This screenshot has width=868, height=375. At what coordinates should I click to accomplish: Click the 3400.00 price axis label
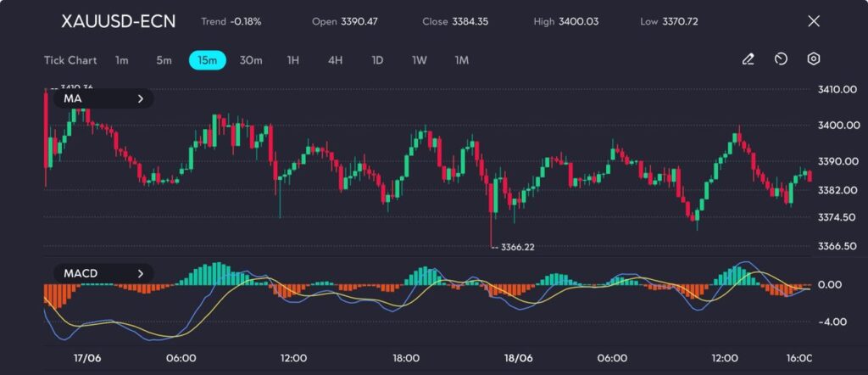coord(833,126)
